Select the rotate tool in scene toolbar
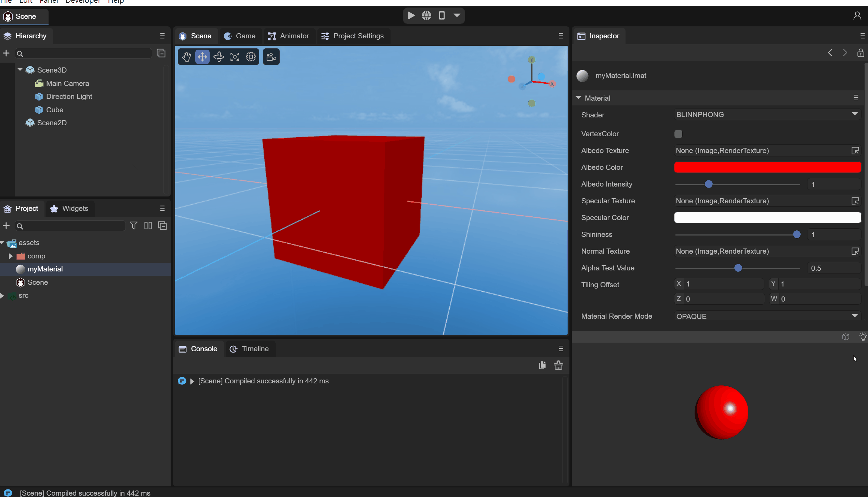The width and height of the screenshot is (868, 497). [x=219, y=57]
